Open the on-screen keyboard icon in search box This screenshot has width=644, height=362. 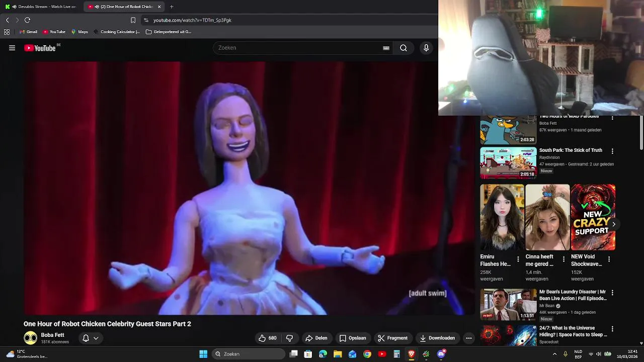[x=386, y=48]
